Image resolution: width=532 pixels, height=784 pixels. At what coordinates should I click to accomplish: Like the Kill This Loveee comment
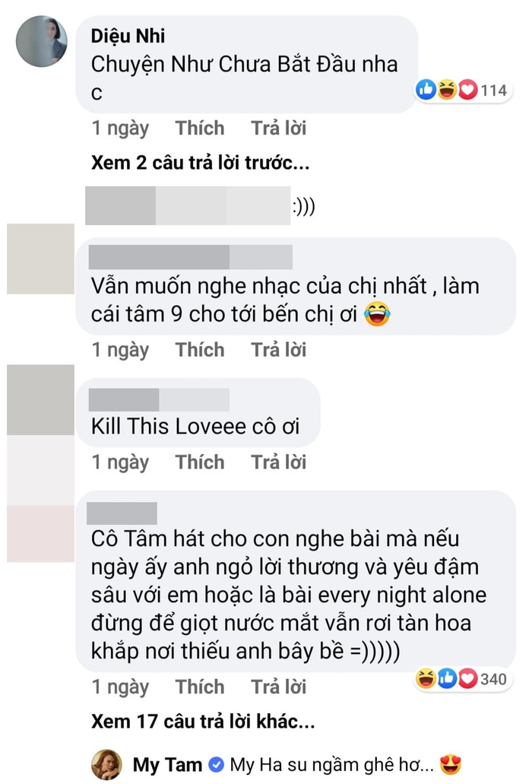(200, 462)
